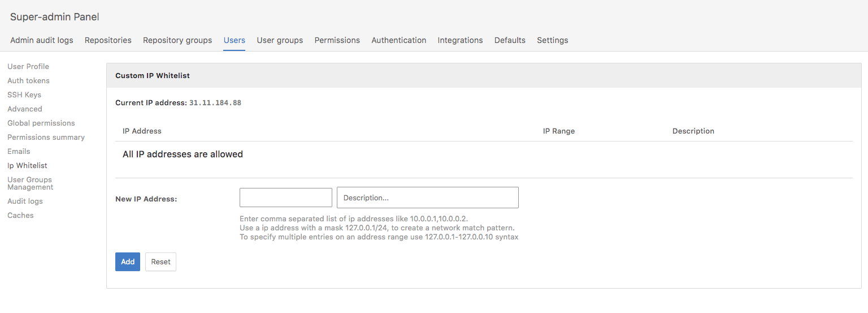Switch to the Repositories tab

[108, 40]
